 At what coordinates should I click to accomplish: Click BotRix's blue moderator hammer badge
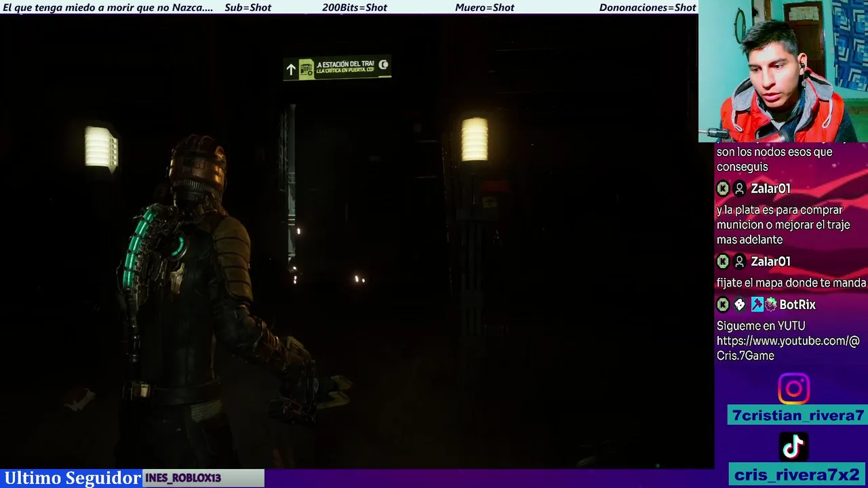(757, 305)
